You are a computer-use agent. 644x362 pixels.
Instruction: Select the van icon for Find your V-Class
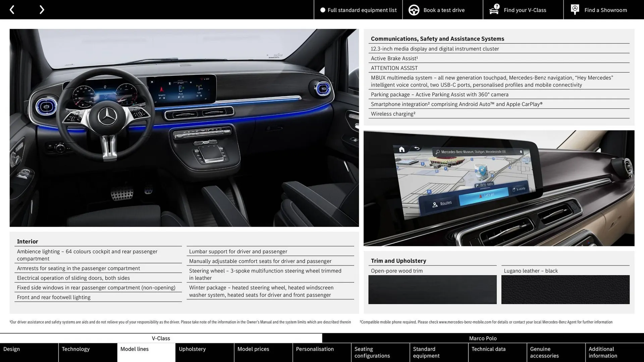pos(493,10)
